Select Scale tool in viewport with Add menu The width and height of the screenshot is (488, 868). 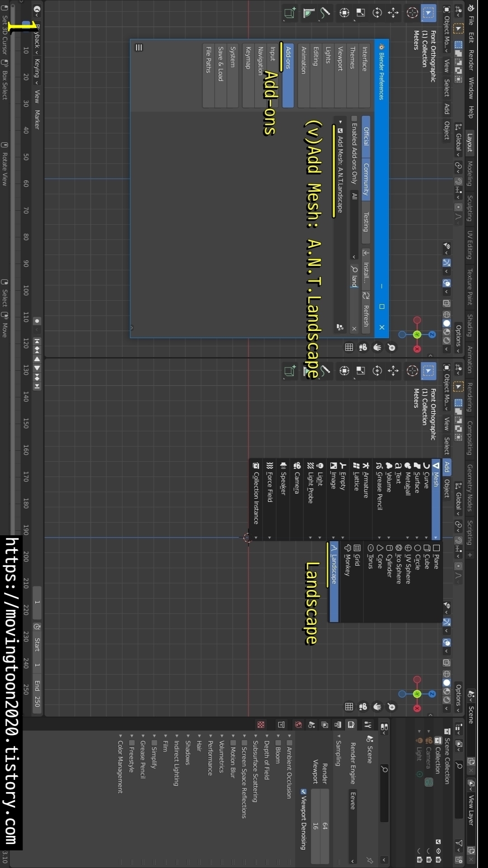(x=361, y=371)
